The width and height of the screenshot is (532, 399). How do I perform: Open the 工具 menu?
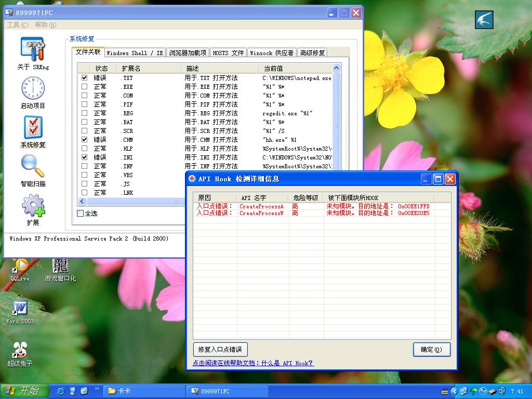pos(17,25)
